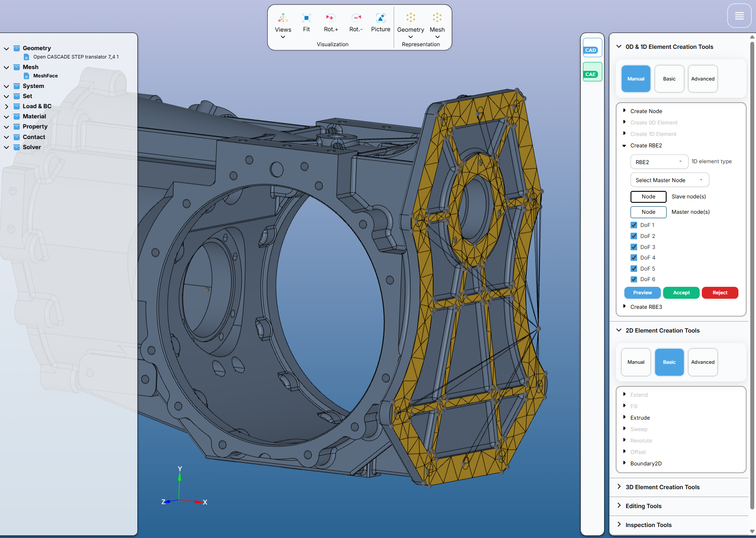Click the Rot.+ rotate icon
This screenshot has width=756, height=538.
tap(331, 18)
